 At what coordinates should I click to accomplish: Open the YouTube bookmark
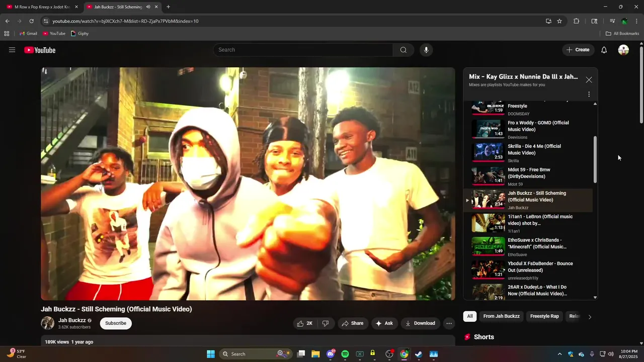54,34
